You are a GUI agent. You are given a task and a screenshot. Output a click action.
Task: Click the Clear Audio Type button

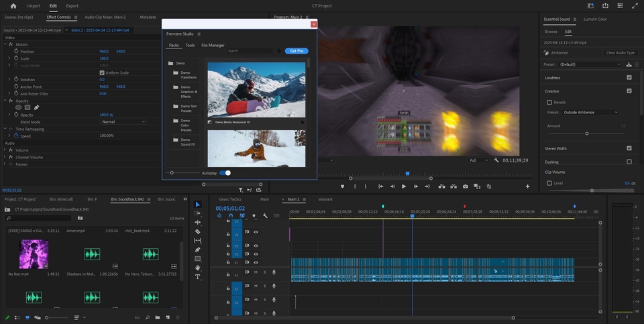pos(620,53)
